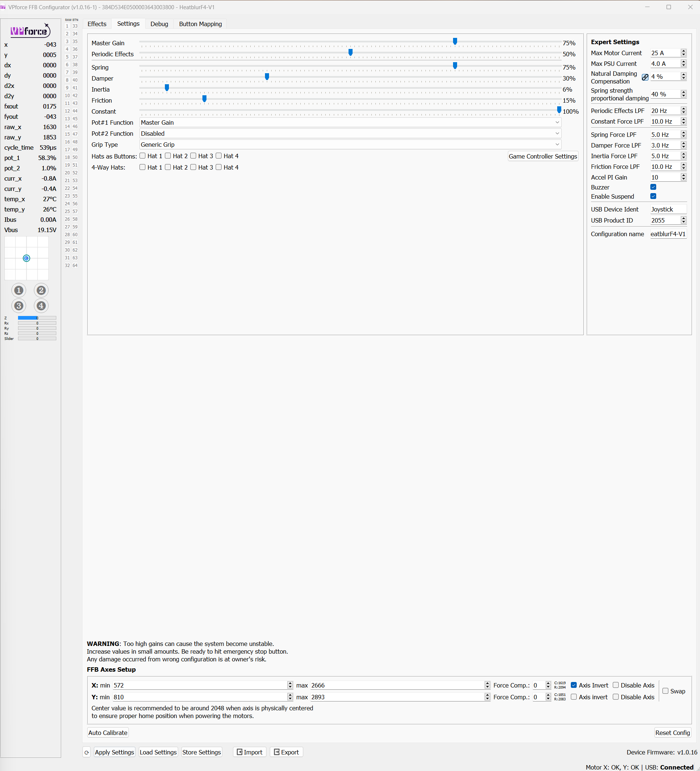Click the USB Device Ident field
Viewport: 700px width, 771px height.
(x=668, y=210)
